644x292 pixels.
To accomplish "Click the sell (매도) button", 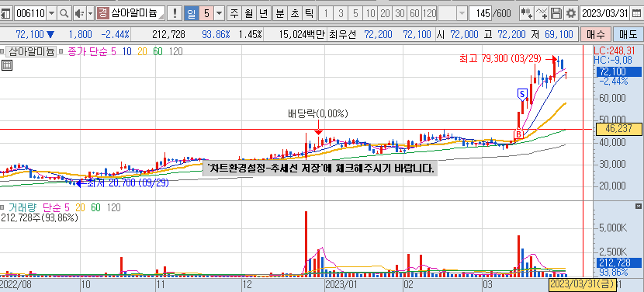I will [628, 34].
